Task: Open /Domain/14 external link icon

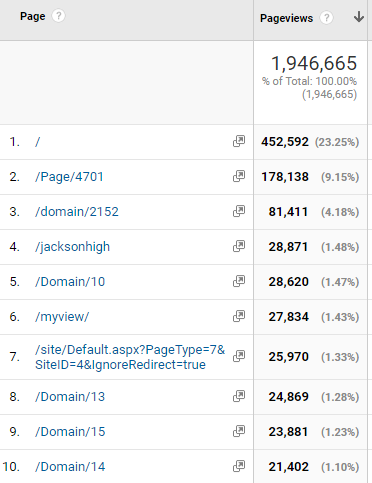Action: click(239, 466)
